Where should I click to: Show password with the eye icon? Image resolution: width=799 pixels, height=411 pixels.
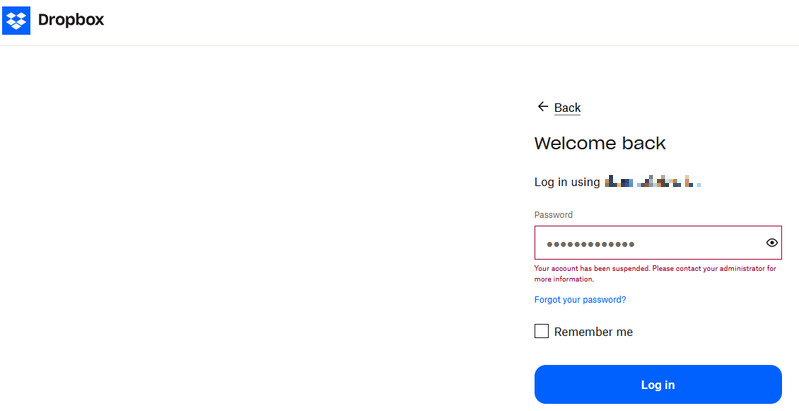click(x=772, y=243)
